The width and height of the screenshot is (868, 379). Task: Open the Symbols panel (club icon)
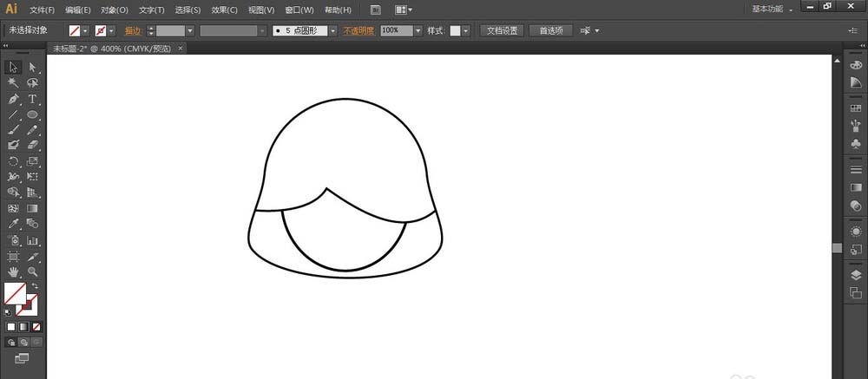(856, 145)
